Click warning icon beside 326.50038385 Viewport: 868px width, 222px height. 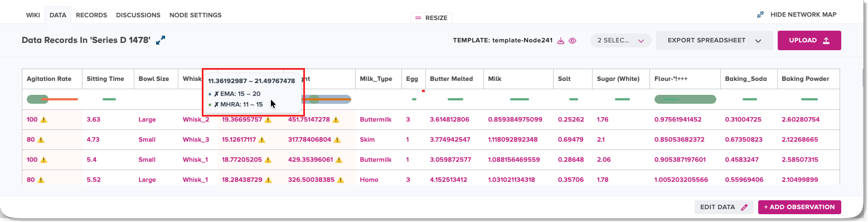(341, 180)
